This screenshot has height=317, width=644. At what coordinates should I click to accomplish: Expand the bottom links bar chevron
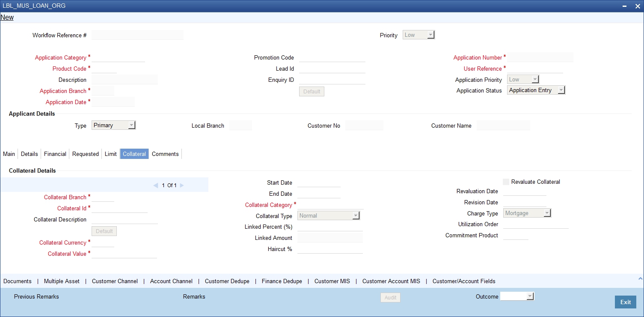coord(640,278)
